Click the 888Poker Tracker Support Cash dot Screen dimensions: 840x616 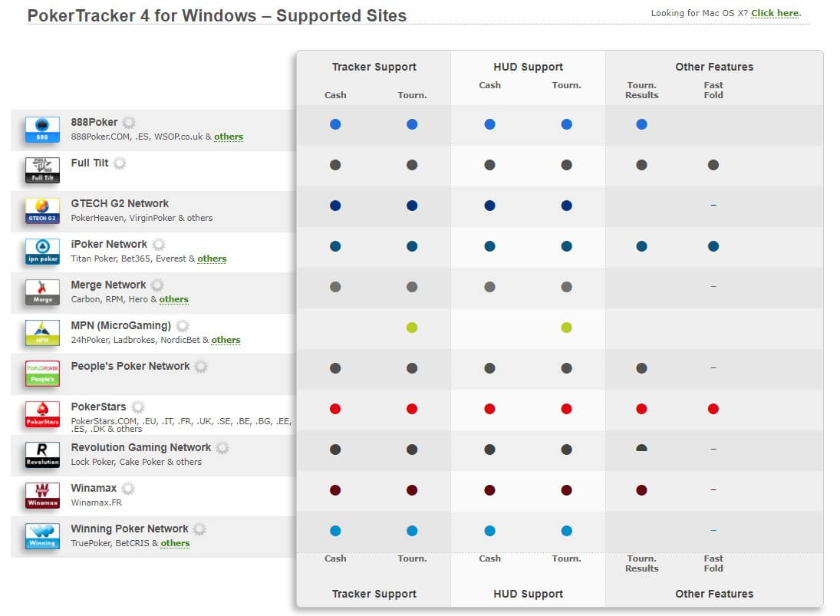tap(335, 124)
